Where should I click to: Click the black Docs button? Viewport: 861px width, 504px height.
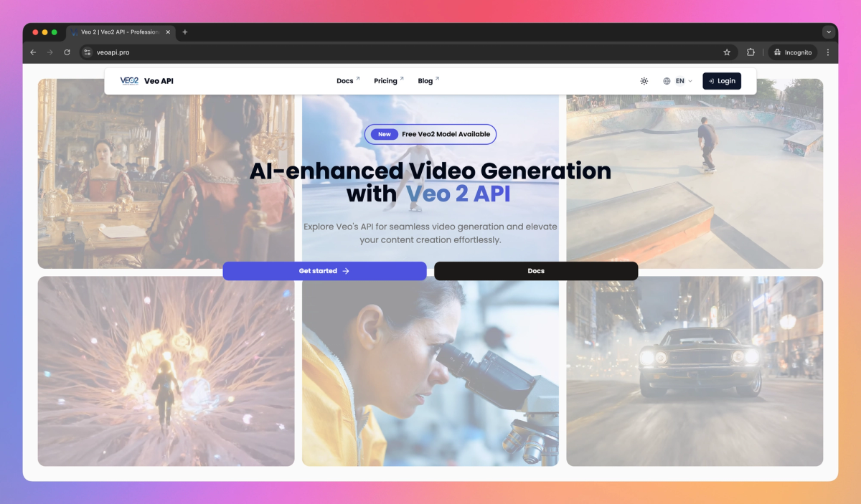point(536,271)
